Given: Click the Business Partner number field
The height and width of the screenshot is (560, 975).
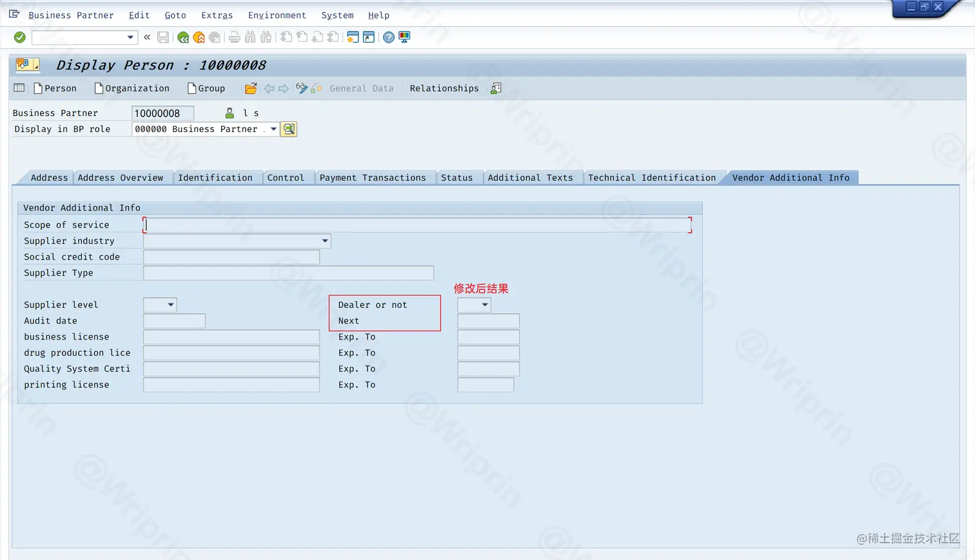Looking at the screenshot, I should pos(162,113).
